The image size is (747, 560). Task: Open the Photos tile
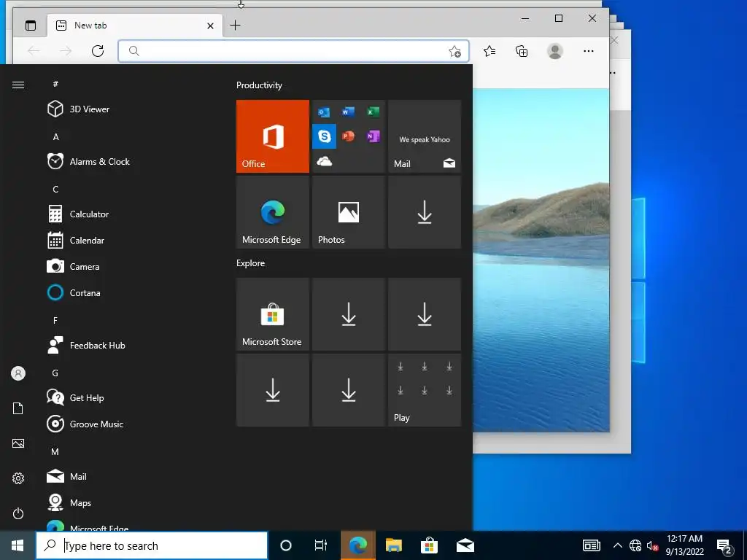[349, 212]
